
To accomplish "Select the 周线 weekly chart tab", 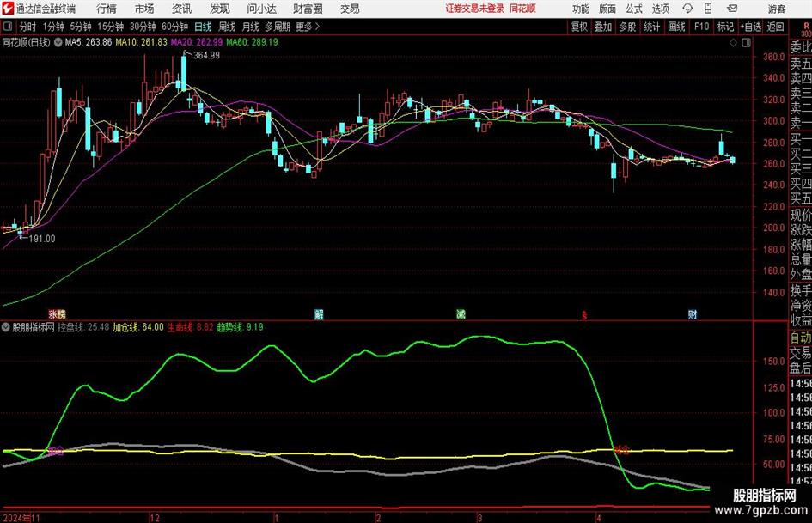I will 227,27.
